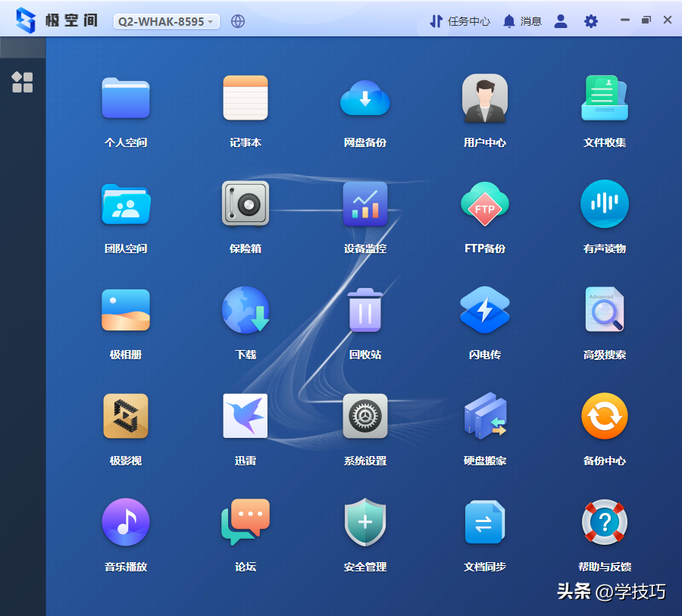This screenshot has width=682, height=616.
Task: Open 网盘备份 cloud drive backup
Action: point(365,98)
